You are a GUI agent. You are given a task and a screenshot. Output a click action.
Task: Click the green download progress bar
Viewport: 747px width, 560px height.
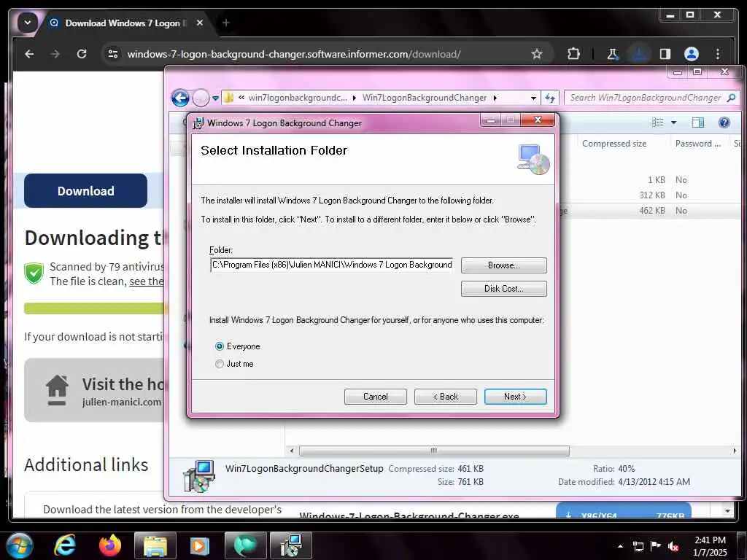pyautogui.click(x=94, y=308)
